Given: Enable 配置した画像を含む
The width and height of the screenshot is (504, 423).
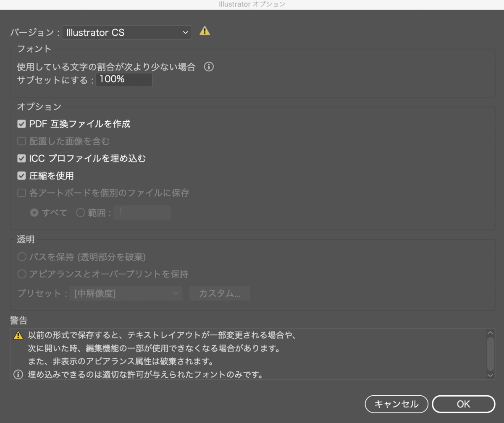Looking at the screenshot, I should (x=21, y=141).
